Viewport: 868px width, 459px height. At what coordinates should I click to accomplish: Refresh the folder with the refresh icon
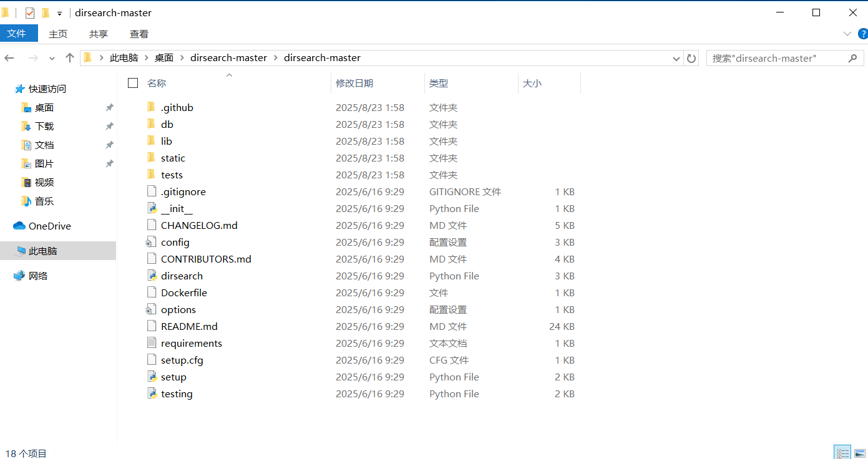pyautogui.click(x=691, y=57)
